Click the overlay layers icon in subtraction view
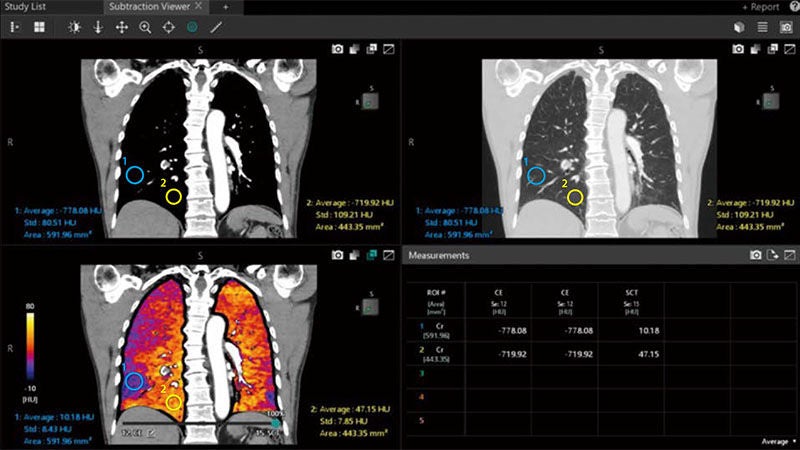 click(x=354, y=255)
